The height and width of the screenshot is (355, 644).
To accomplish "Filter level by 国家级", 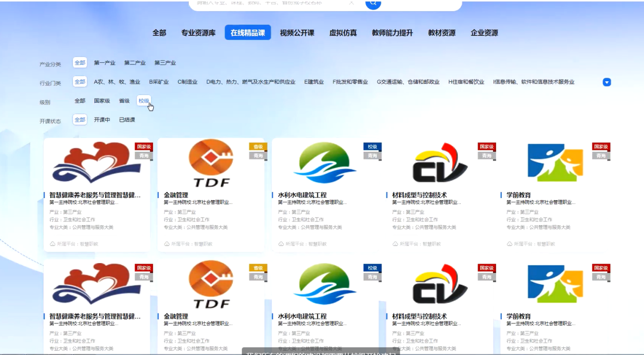I will (102, 101).
